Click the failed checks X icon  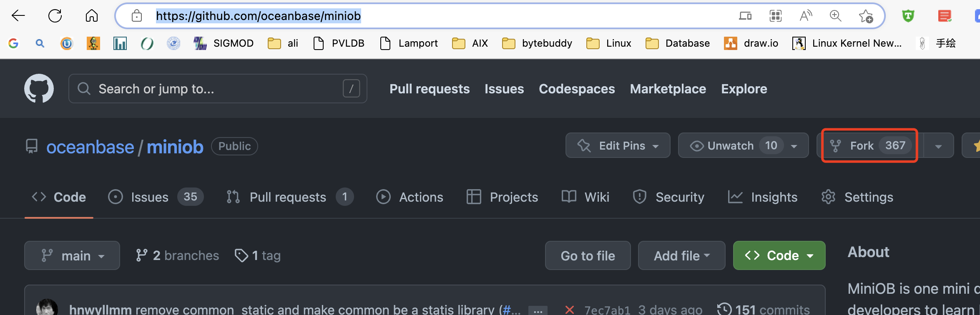click(570, 310)
